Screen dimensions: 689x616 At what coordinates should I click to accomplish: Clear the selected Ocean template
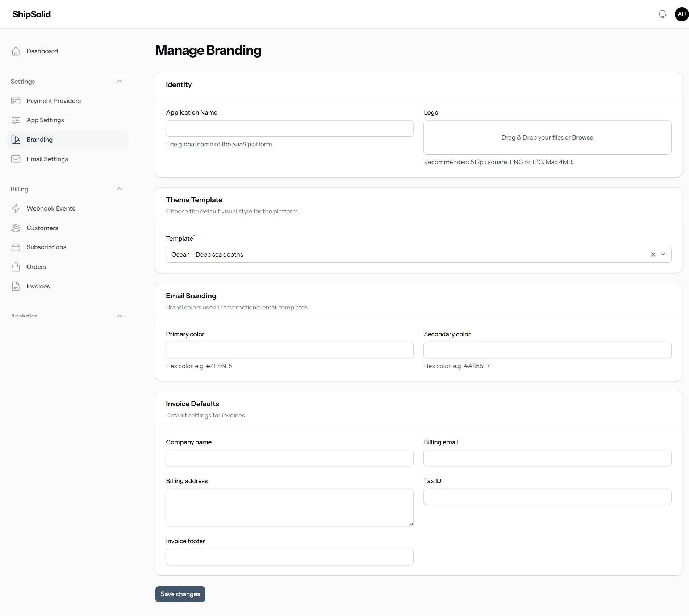coord(653,254)
